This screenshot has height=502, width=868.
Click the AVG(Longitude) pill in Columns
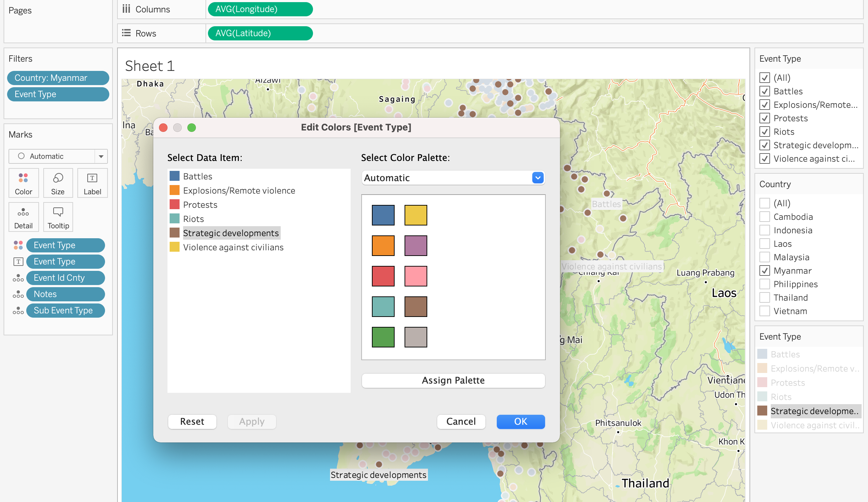pos(260,9)
